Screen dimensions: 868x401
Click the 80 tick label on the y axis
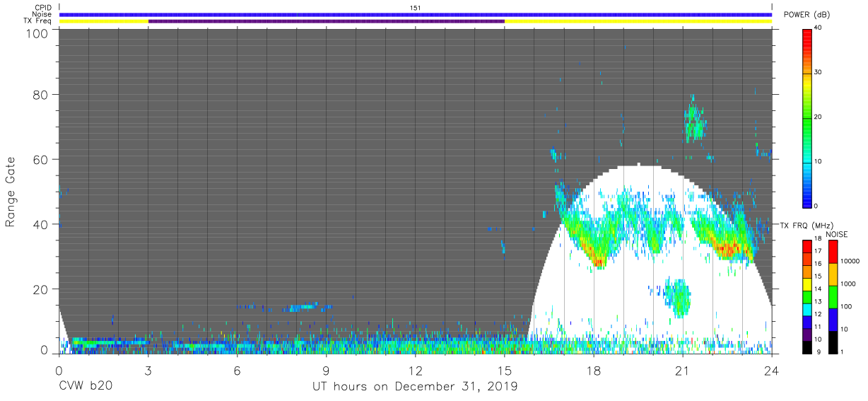(42, 94)
